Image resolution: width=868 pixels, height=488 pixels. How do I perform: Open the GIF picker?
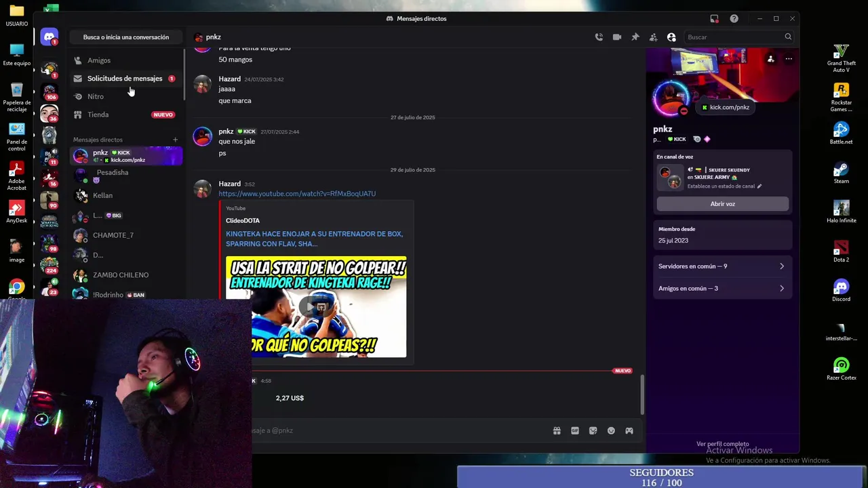[x=575, y=430]
